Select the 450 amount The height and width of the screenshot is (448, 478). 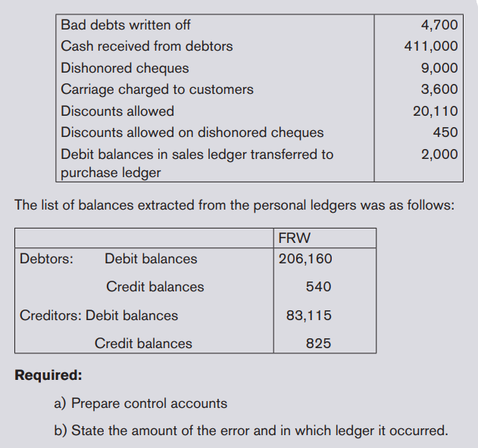pos(445,132)
